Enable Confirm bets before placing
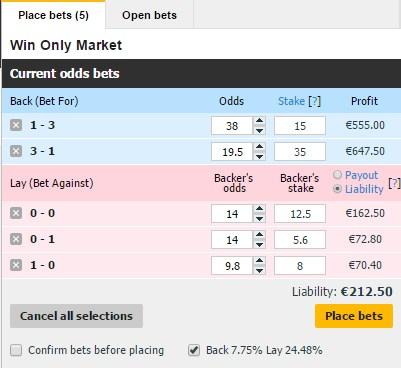 pos(16,350)
